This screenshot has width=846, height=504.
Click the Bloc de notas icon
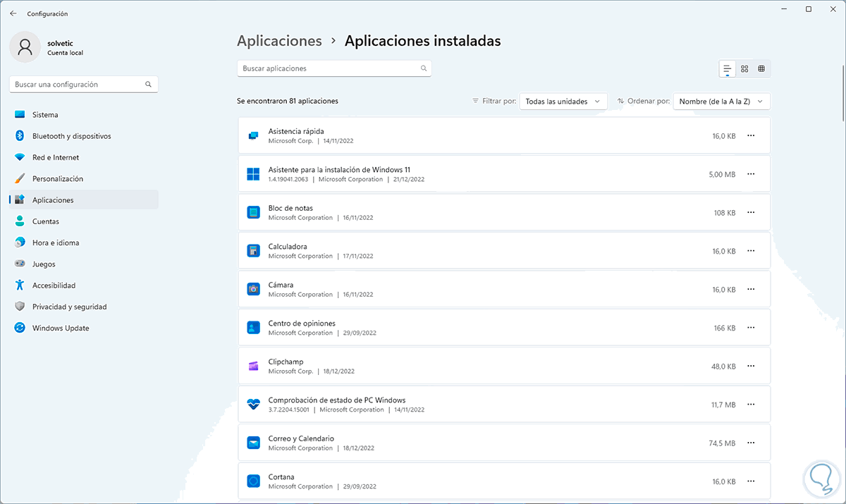254,212
